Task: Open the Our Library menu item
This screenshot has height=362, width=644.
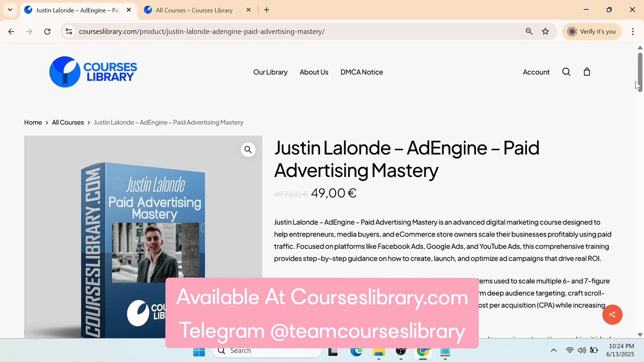Action: (270, 72)
